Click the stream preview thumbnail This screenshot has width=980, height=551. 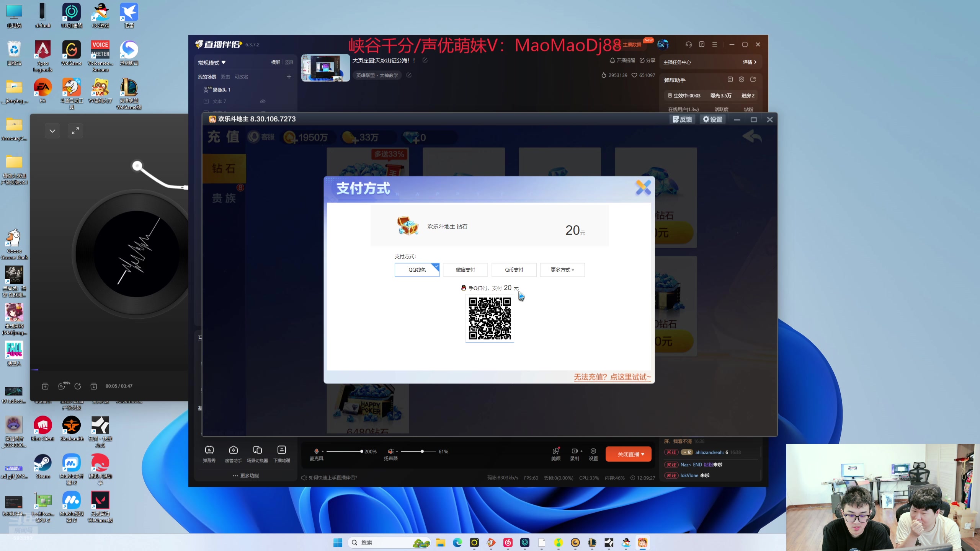coord(325,68)
